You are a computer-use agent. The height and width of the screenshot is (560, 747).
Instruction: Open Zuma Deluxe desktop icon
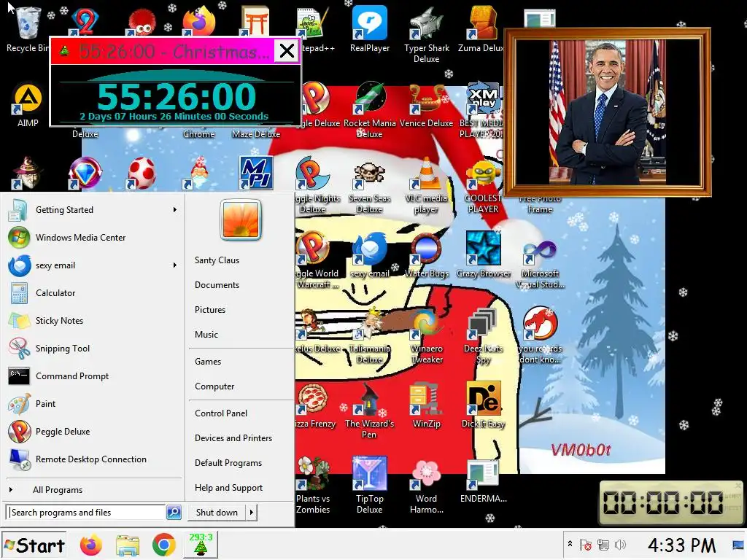pyautogui.click(x=481, y=29)
